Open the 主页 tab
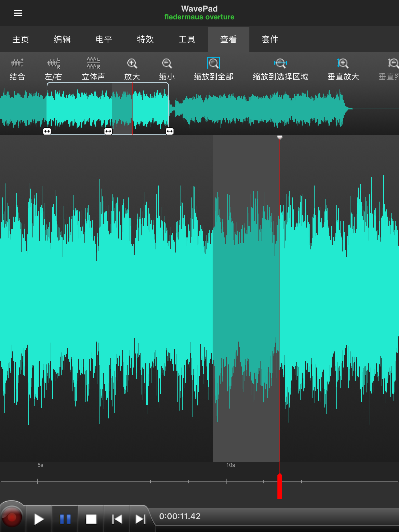399x532 pixels. click(21, 39)
